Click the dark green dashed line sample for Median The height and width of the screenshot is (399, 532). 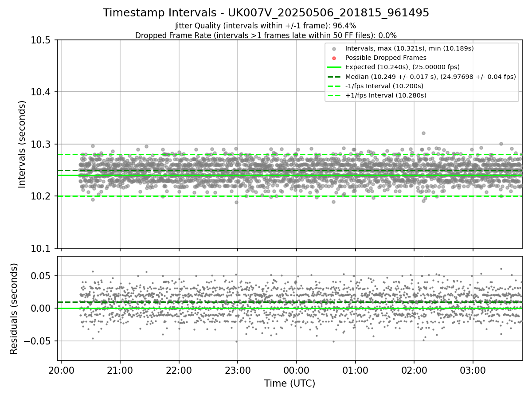[x=334, y=77]
